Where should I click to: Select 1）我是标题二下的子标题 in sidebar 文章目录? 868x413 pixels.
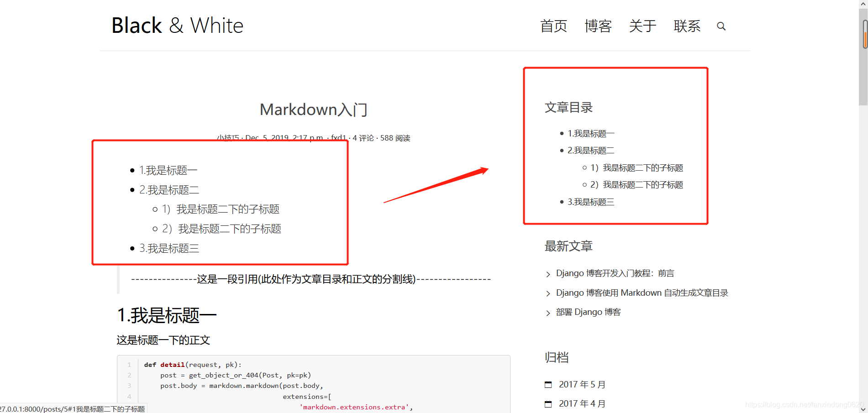(x=637, y=167)
